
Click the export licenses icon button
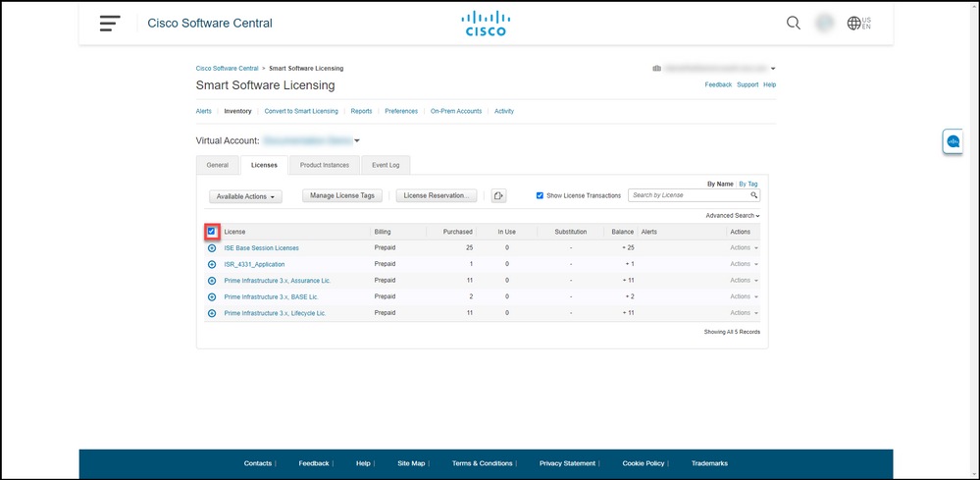pyautogui.click(x=498, y=195)
